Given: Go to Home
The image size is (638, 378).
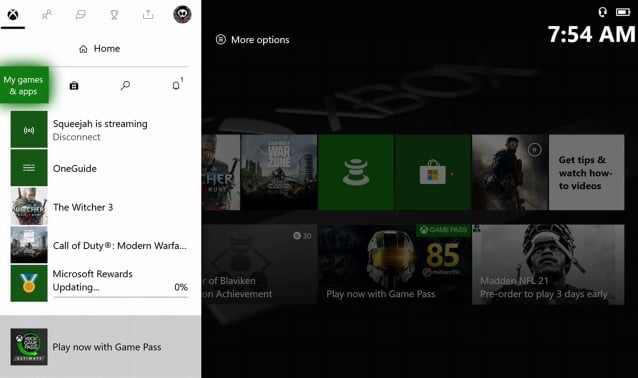Looking at the screenshot, I should click(x=100, y=49).
